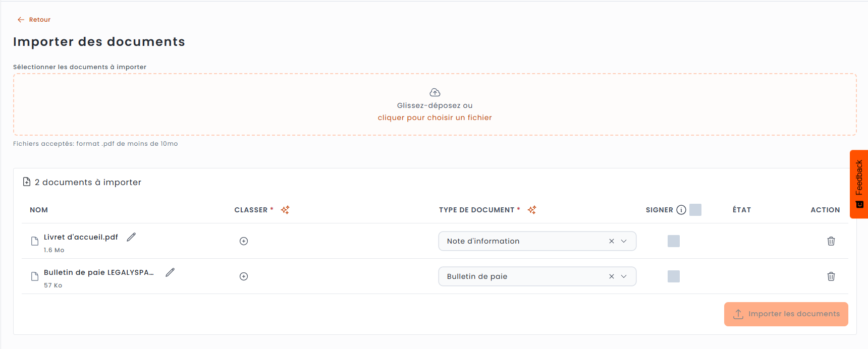Click the 'Note d'information' type field

tap(537, 241)
